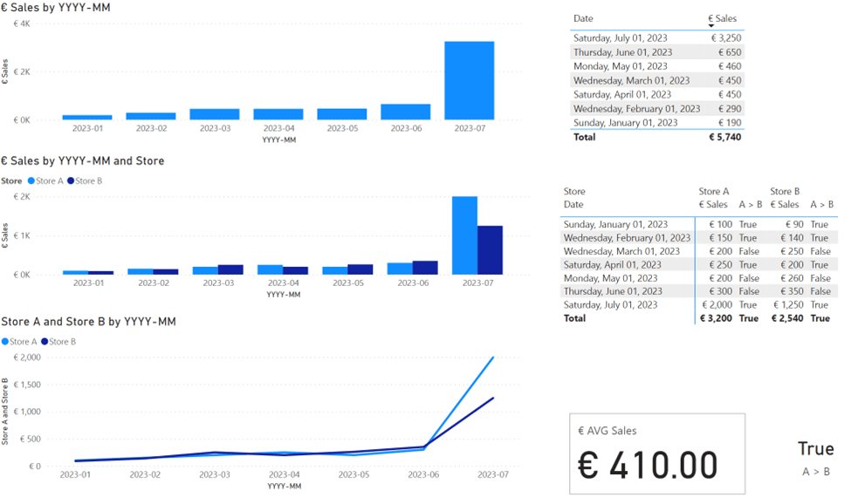This screenshot has height=504, width=851.
Task: Click the Total row showing € 5,740
Action: [x=656, y=137]
